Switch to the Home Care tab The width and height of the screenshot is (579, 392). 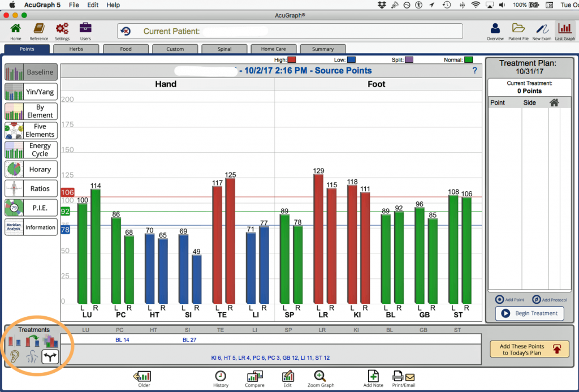[274, 49]
